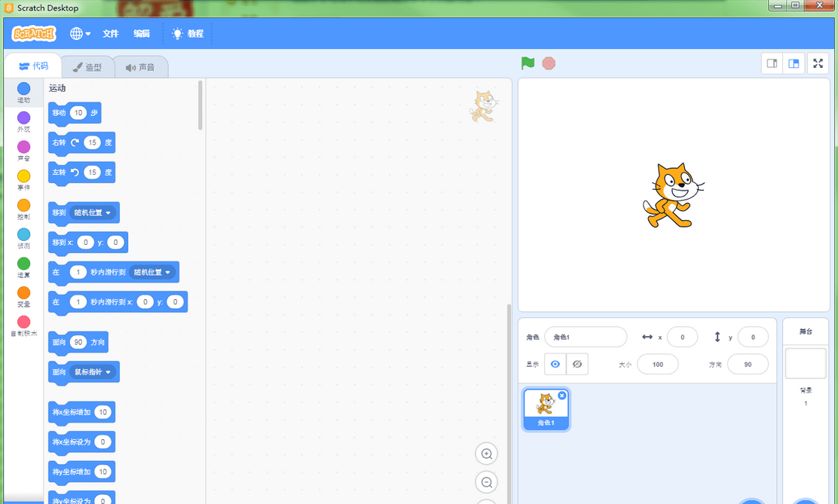Click the block palette scrollbar

pyautogui.click(x=200, y=105)
